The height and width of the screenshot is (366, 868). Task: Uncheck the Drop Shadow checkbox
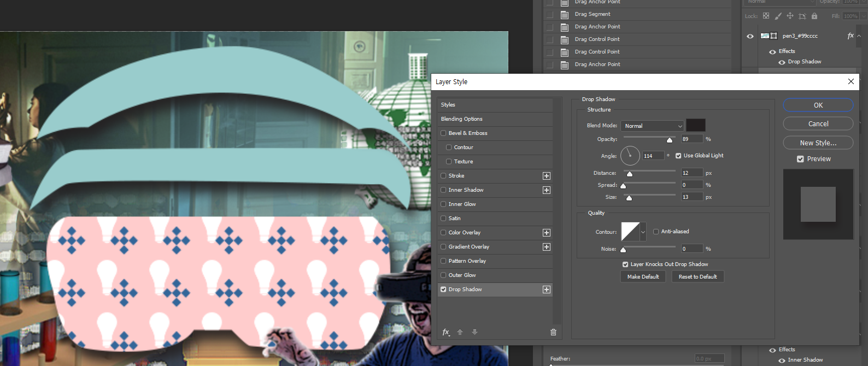point(443,290)
